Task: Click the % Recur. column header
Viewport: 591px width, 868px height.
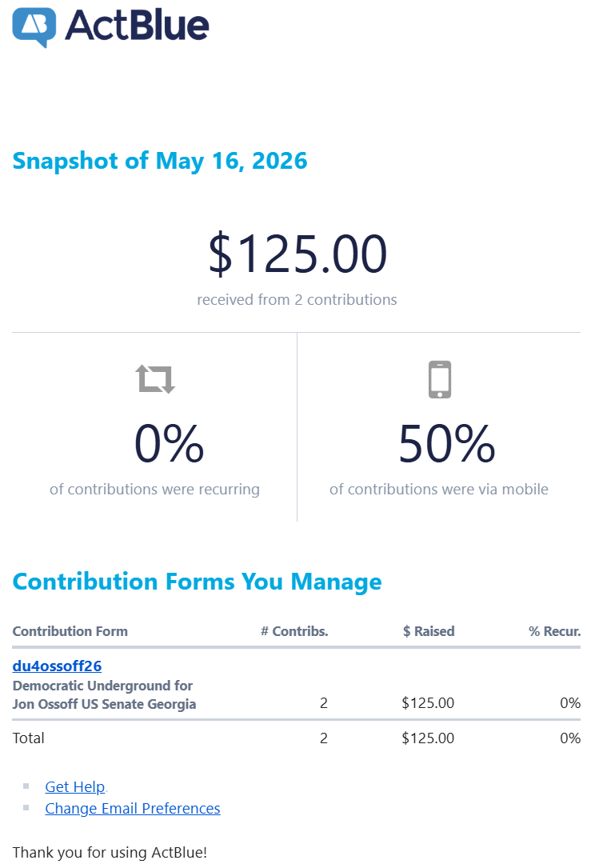Action: (554, 631)
